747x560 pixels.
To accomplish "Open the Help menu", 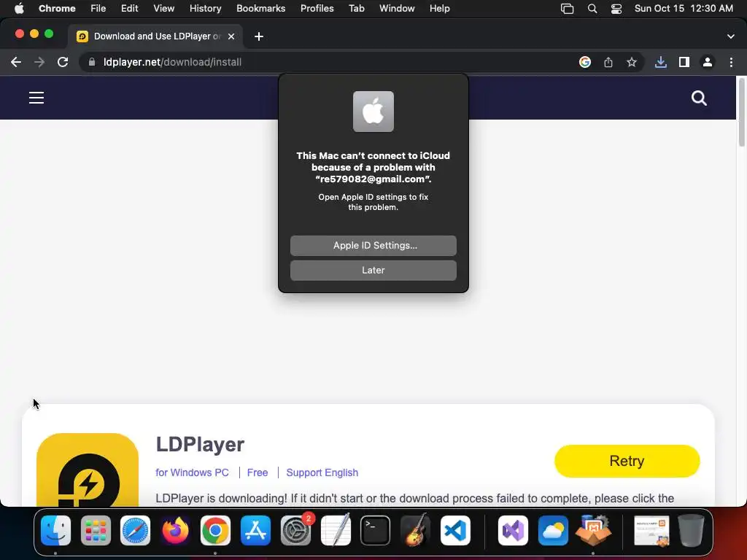I will pos(439,9).
